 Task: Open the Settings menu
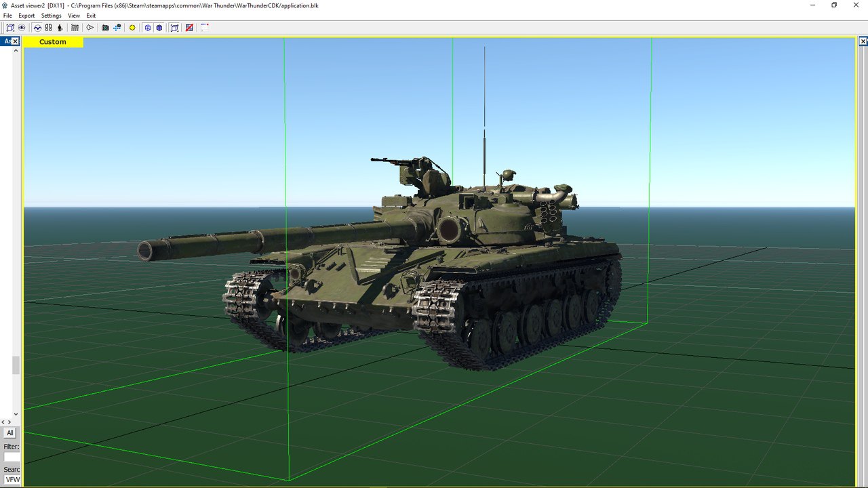tap(51, 16)
